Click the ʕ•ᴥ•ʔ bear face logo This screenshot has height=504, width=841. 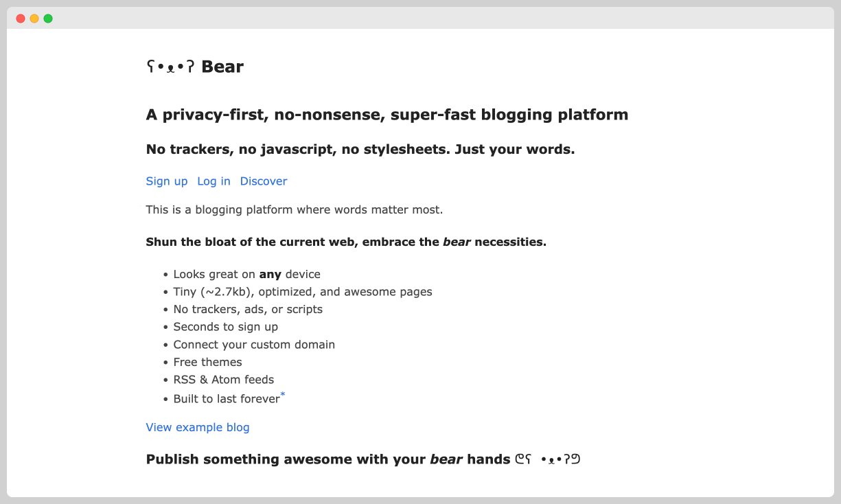[168, 66]
